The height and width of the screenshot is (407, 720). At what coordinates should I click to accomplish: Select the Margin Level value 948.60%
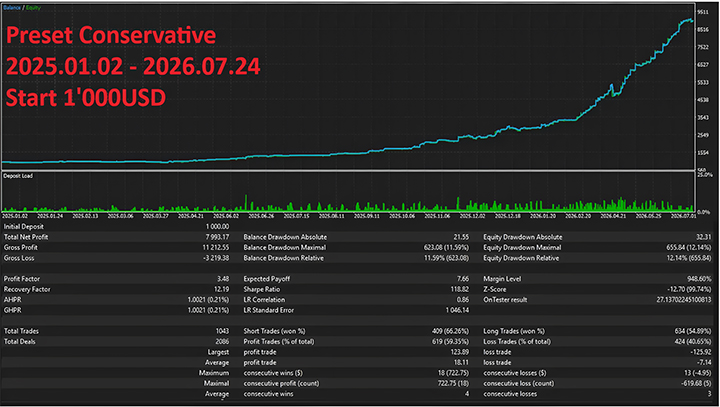(699, 279)
